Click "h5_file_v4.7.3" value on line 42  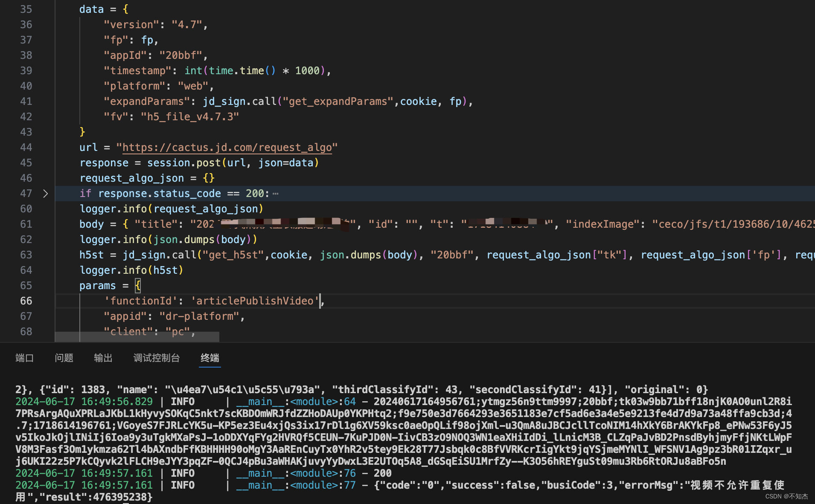(190, 117)
